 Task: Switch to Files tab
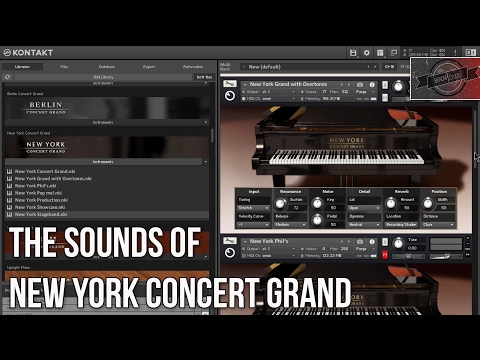point(64,67)
